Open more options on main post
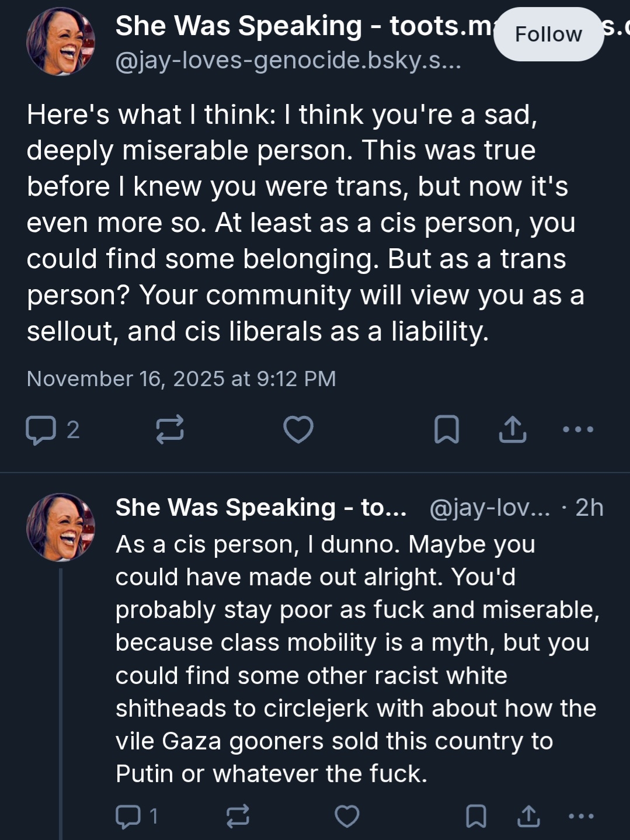The width and height of the screenshot is (630, 840). (x=578, y=430)
